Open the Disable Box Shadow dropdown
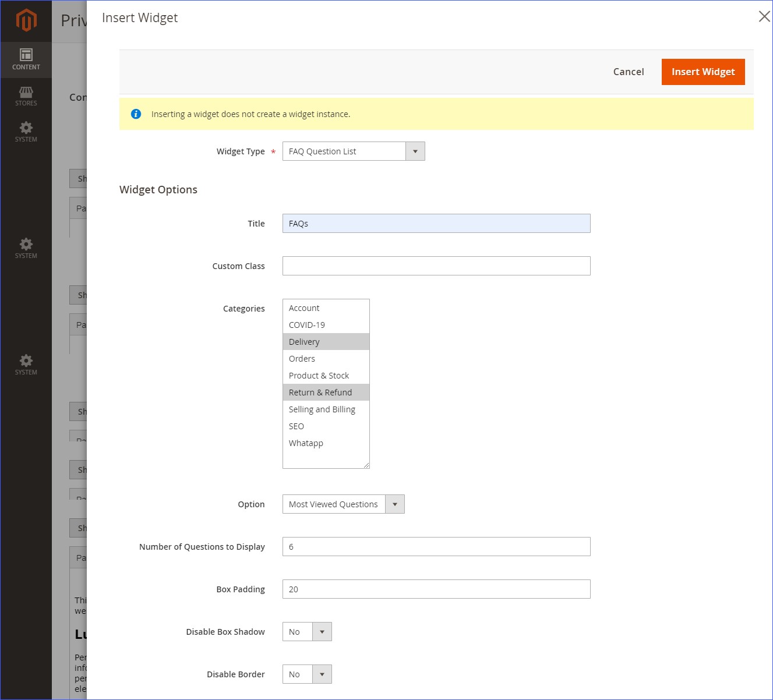Viewport: 773px width, 700px height. (322, 631)
